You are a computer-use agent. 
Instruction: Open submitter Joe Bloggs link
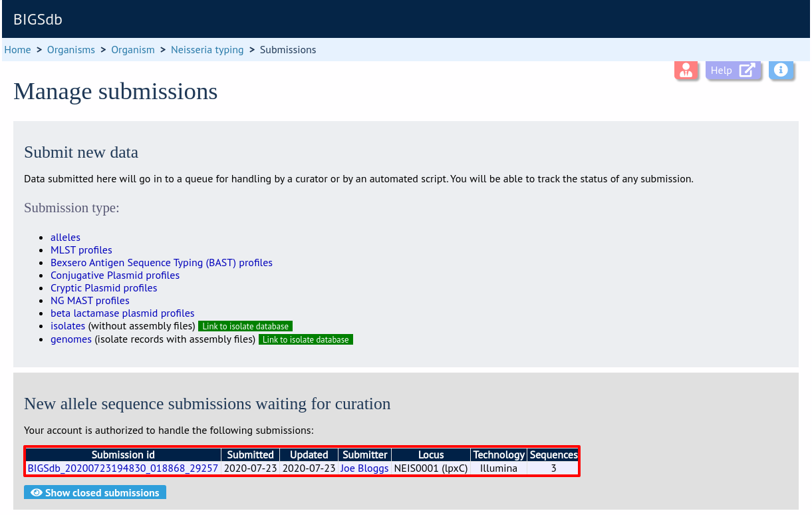364,468
